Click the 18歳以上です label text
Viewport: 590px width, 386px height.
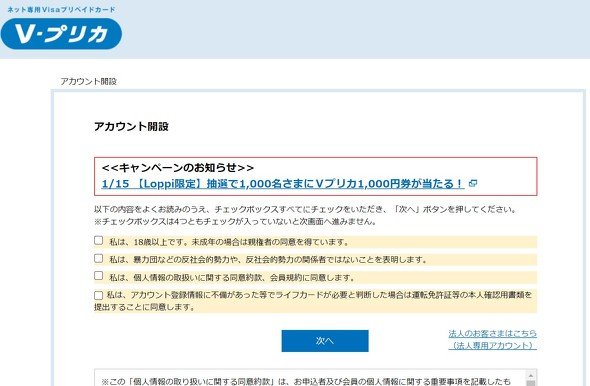coord(229,242)
